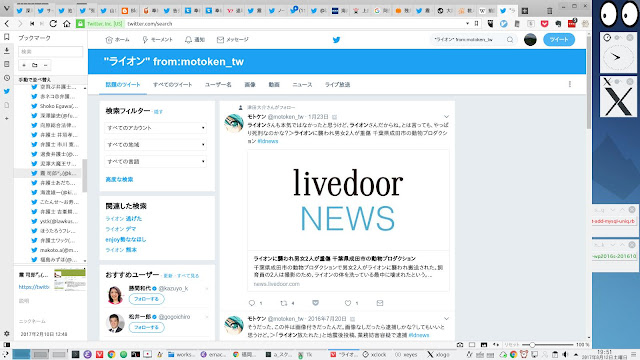Switch to 話題のツイート tab

[x=123, y=84]
